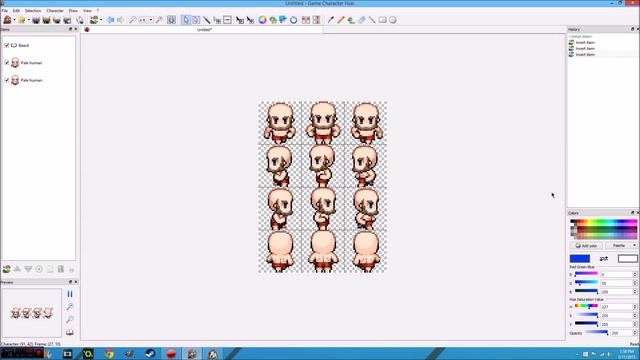Open the New character dropdown arrow
Screen dimensions: 640x360
(14, 20)
